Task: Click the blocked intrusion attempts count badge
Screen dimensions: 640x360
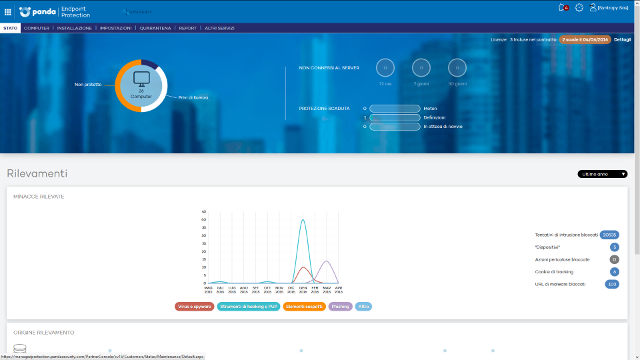Action: 609,235
